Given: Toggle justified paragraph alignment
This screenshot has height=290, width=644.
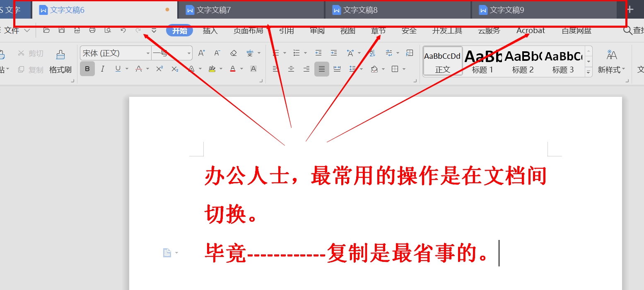Looking at the screenshot, I should pyautogui.click(x=321, y=69).
